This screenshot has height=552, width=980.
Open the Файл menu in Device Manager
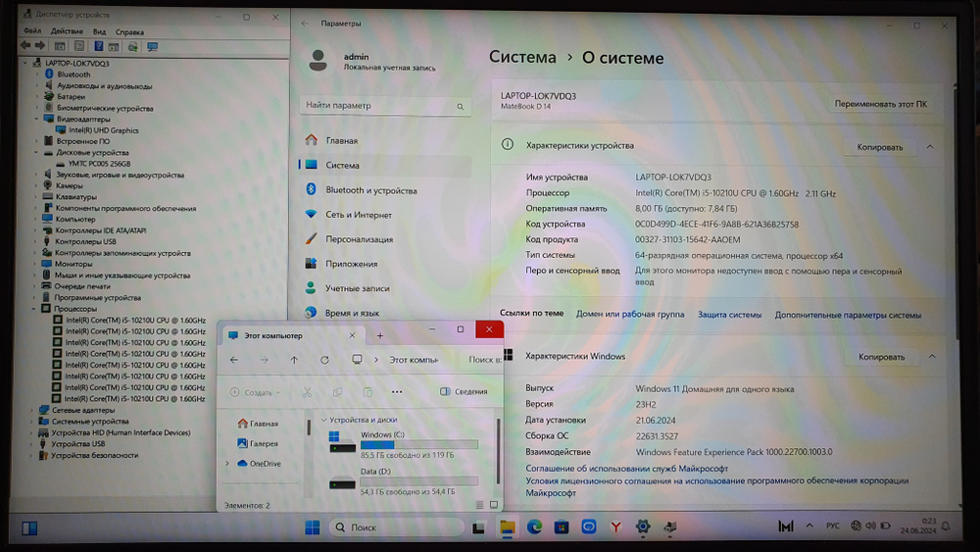[32, 31]
